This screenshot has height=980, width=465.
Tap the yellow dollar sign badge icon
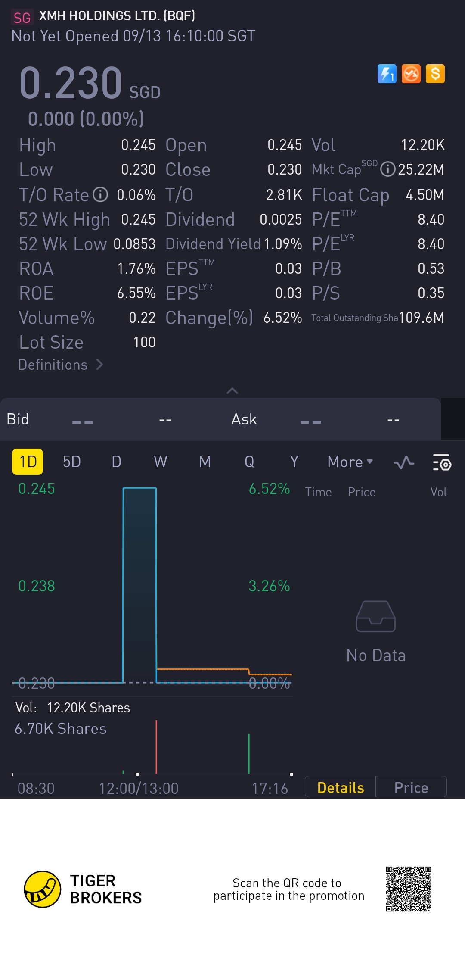coord(435,74)
